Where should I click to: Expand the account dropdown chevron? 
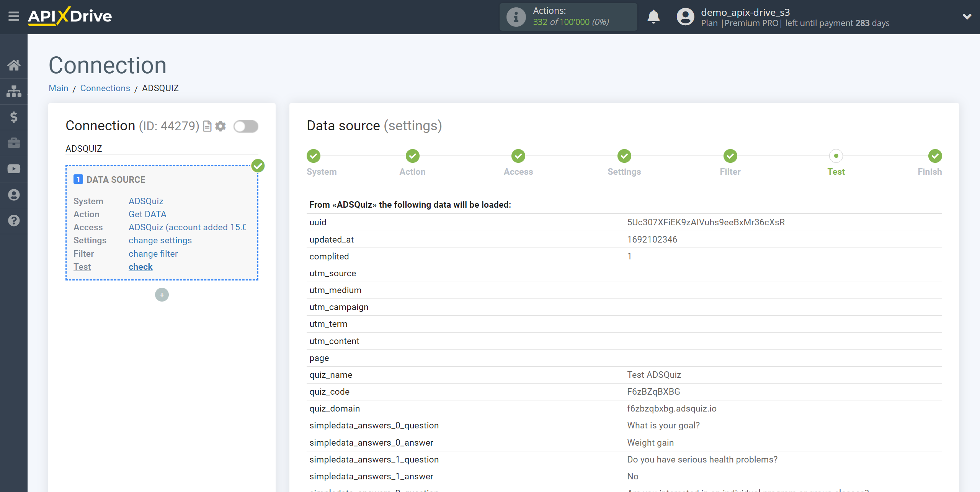[967, 16]
